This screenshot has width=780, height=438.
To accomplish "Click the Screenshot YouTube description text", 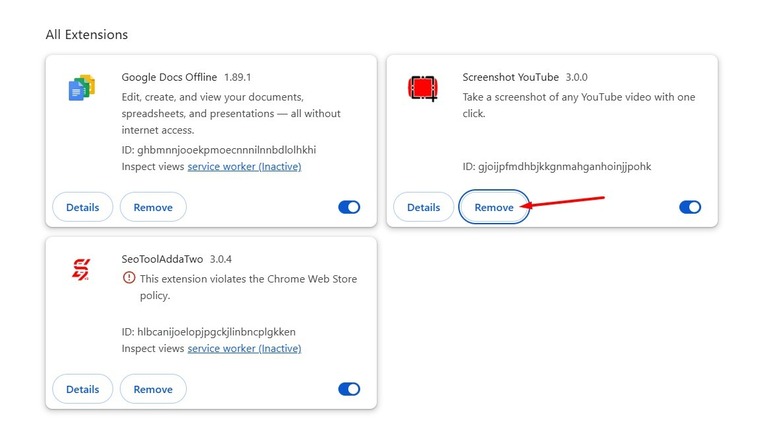I will click(x=579, y=105).
